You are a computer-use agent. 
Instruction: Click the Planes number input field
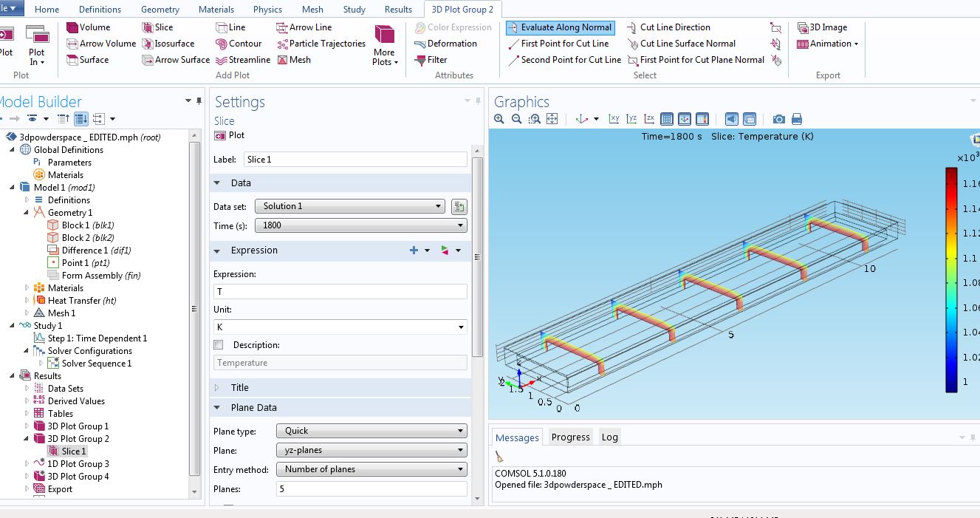click(x=371, y=488)
